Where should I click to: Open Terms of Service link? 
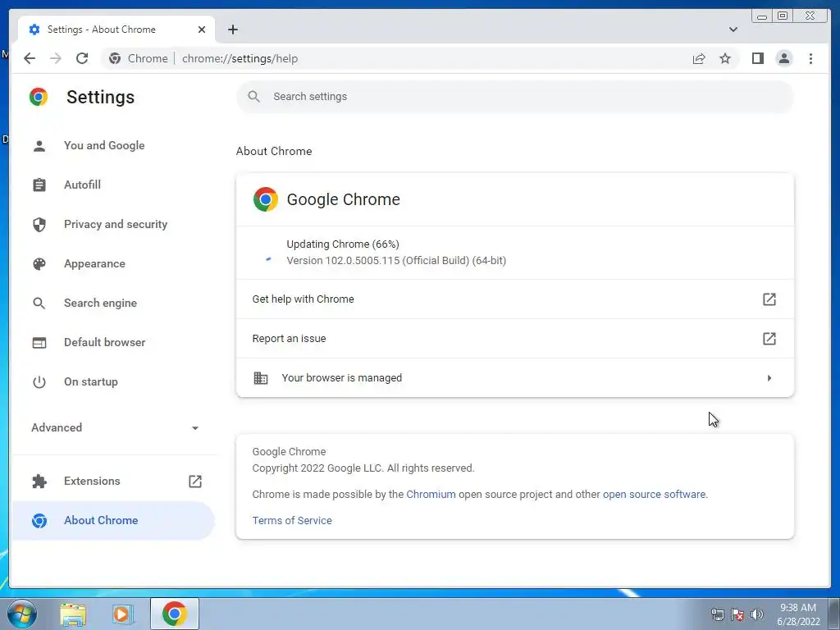292,520
